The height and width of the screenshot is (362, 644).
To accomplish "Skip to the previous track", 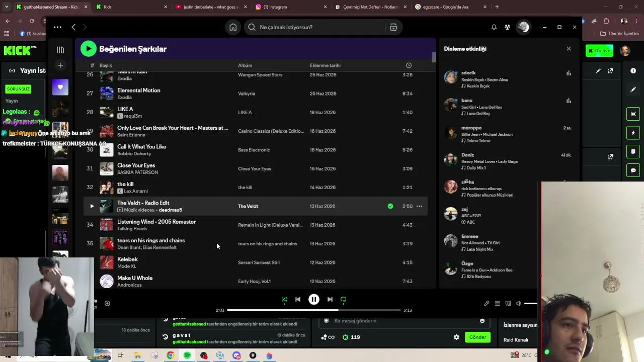I will tap(298, 300).
